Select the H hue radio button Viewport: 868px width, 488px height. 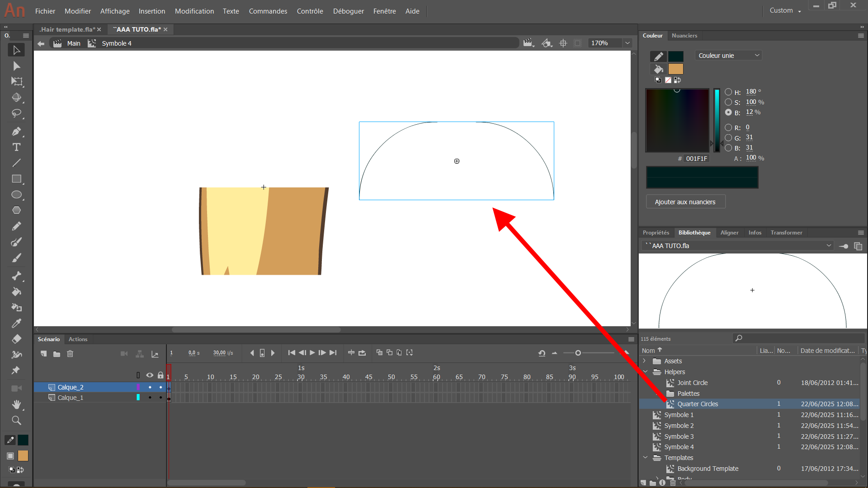click(728, 92)
